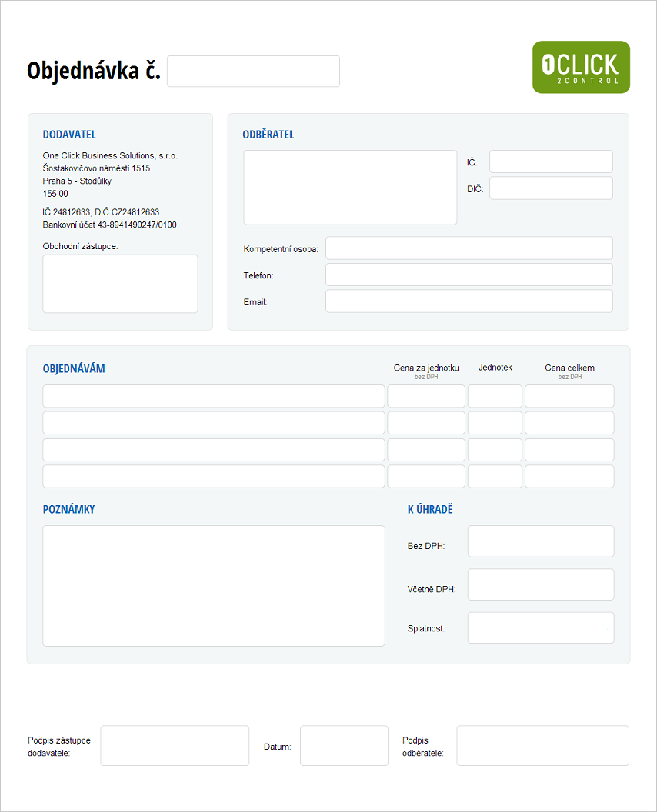Click the first Objednávám item description field
The height and width of the screenshot is (812, 657).
coord(213,396)
